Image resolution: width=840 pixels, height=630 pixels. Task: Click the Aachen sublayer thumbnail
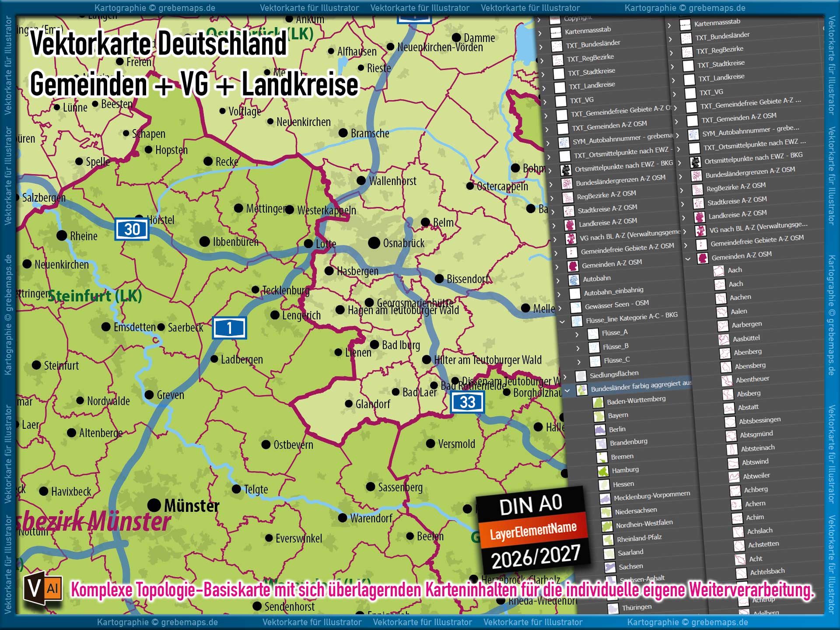click(x=721, y=299)
